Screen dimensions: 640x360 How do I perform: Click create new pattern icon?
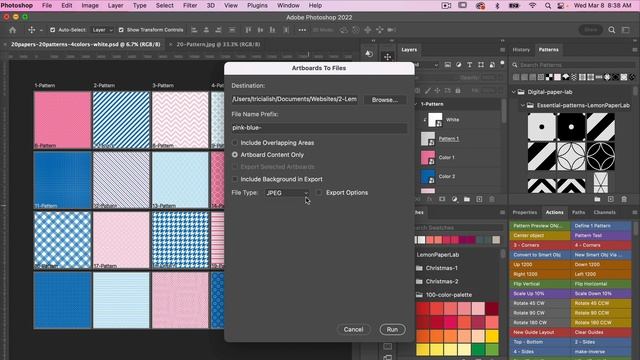611,199
